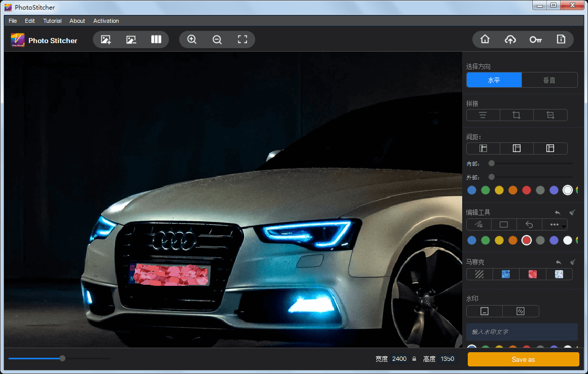The height and width of the screenshot is (374, 588).
Task: Click the 内部 inner spacing slider handle
Action: coord(492,163)
